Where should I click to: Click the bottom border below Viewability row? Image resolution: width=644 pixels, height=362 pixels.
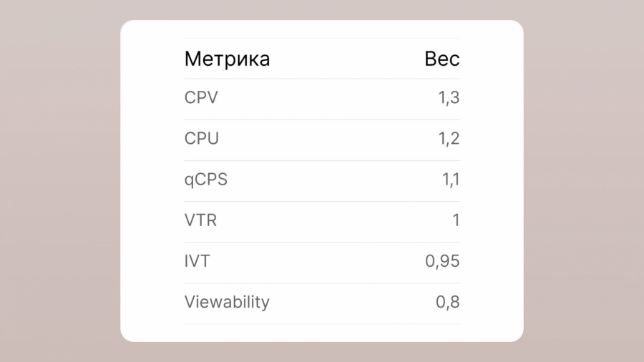coord(322,324)
